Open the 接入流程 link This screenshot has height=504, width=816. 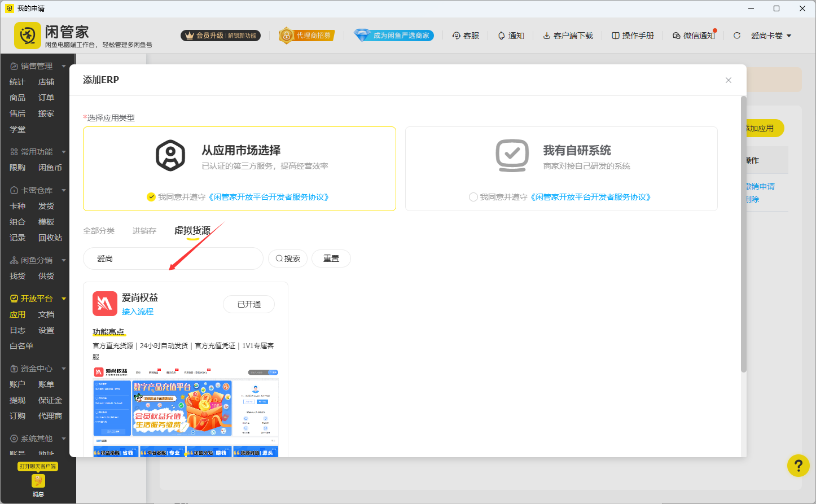pyautogui.click(x=138, y=310)
